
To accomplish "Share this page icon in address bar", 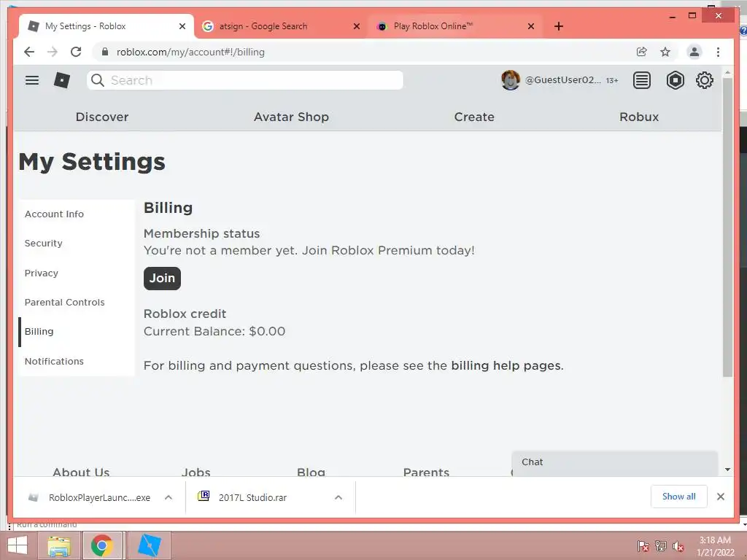I will coord(642,52).
